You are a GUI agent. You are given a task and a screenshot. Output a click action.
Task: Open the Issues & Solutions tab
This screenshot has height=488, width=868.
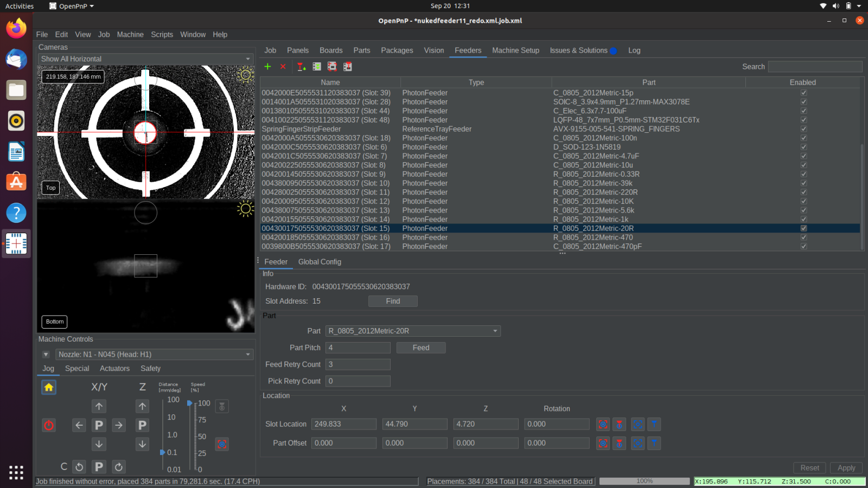pyautogui.click(x=583, y=50)
